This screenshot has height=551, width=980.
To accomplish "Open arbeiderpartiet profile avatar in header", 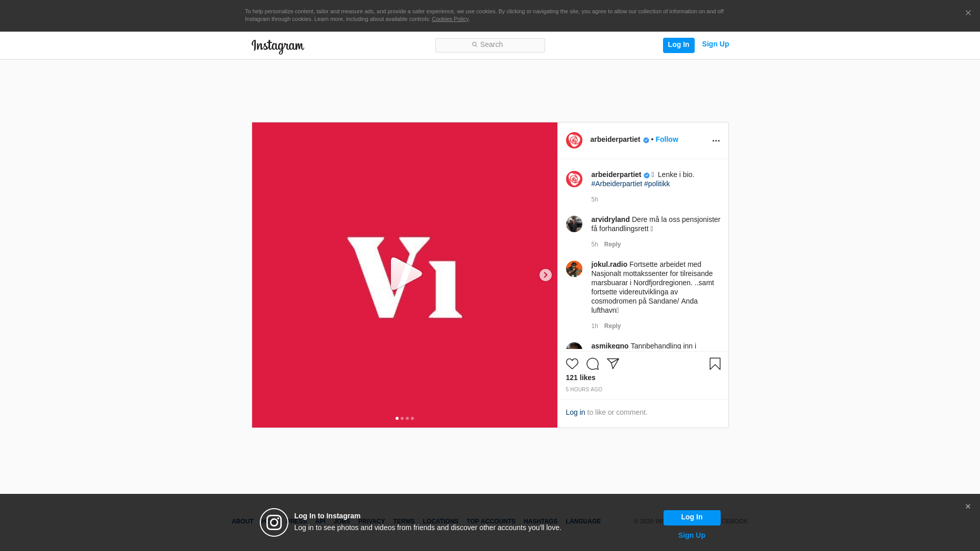I will tap(574, 140).
